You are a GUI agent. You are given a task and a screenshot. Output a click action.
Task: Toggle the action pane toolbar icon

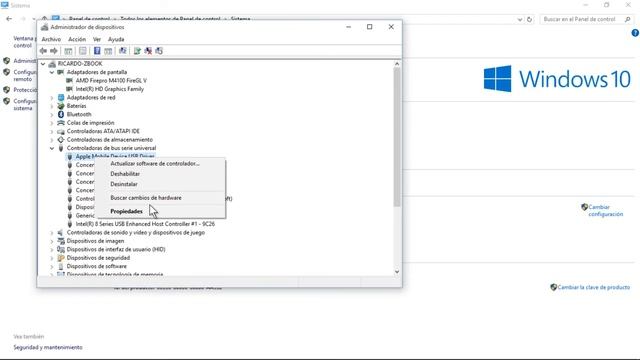click(108, 51)
